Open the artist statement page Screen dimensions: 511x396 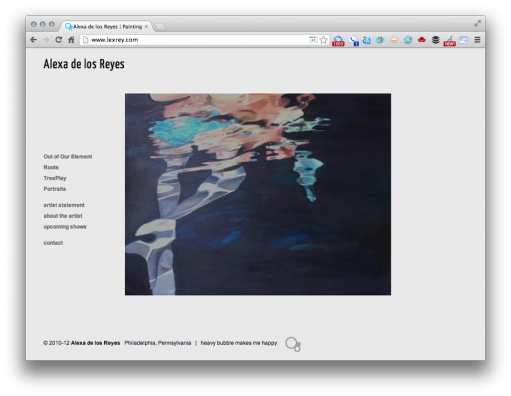64,205
